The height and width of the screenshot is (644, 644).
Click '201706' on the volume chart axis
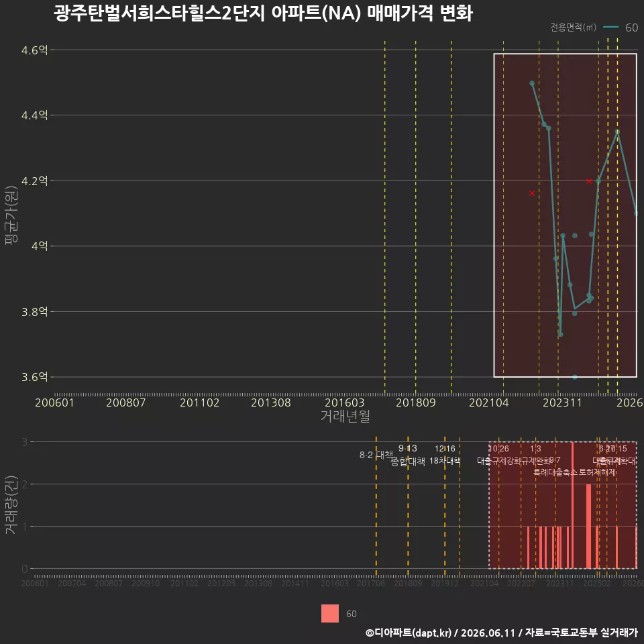coord(371,583)
